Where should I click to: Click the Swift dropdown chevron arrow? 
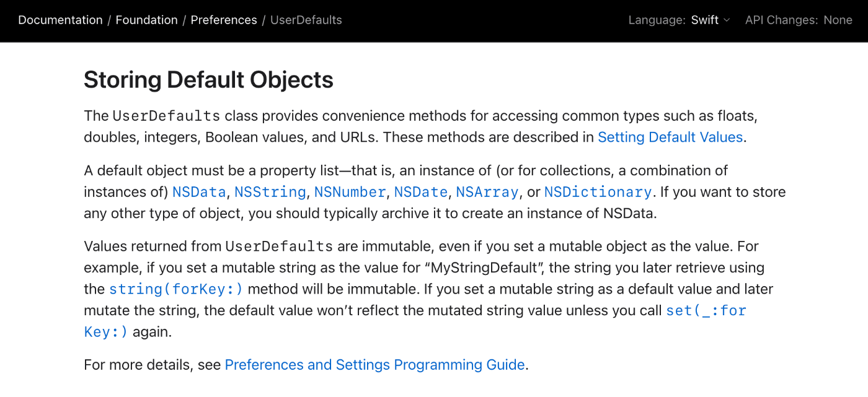click(x=727, y=20)
